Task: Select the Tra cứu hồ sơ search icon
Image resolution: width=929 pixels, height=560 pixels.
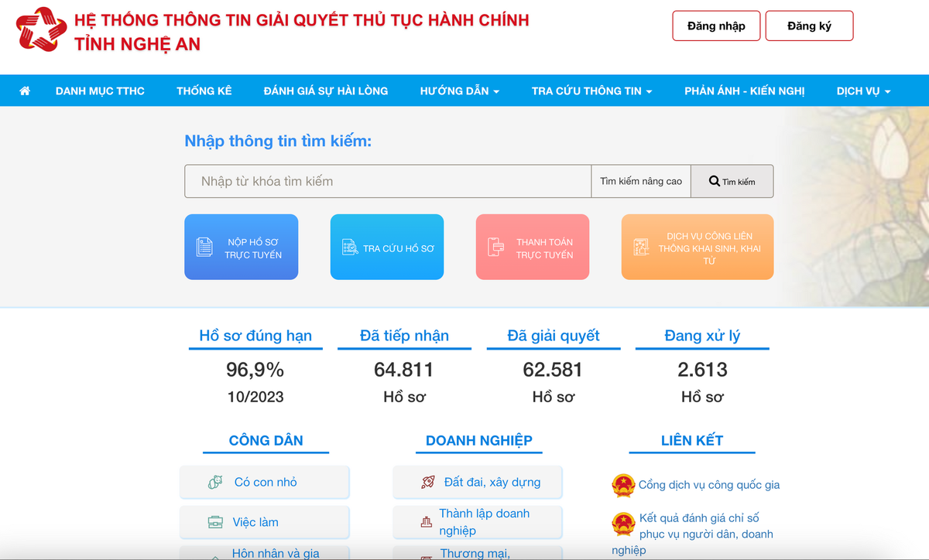Action: point(350,247)
